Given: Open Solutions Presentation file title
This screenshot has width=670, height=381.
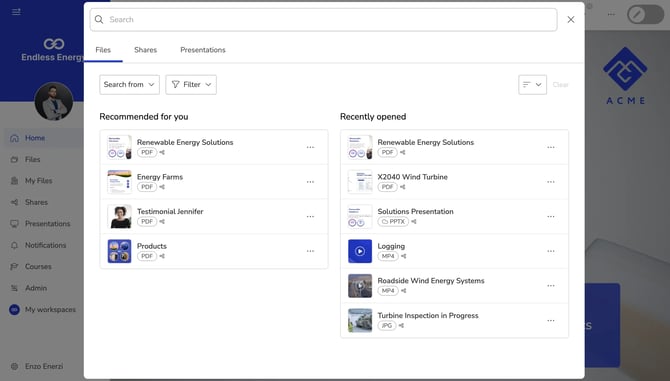Looking at the screenshot, I should 415,211.
